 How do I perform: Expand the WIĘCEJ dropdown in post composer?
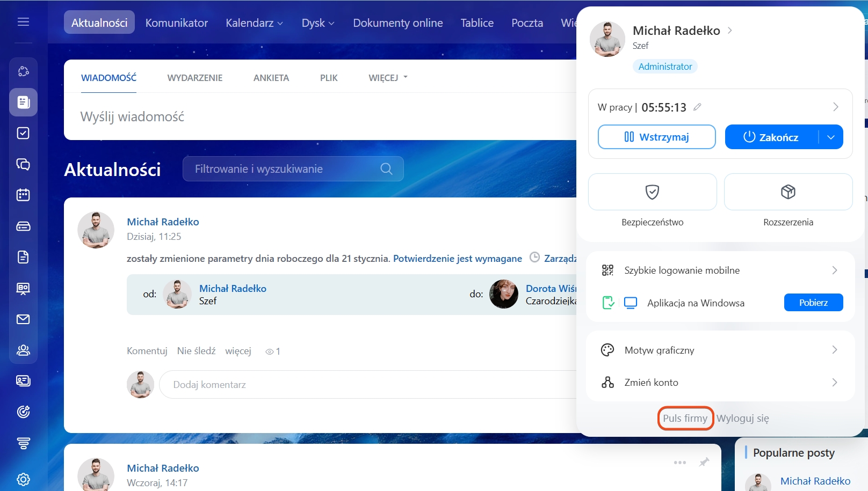click(388, 78)
